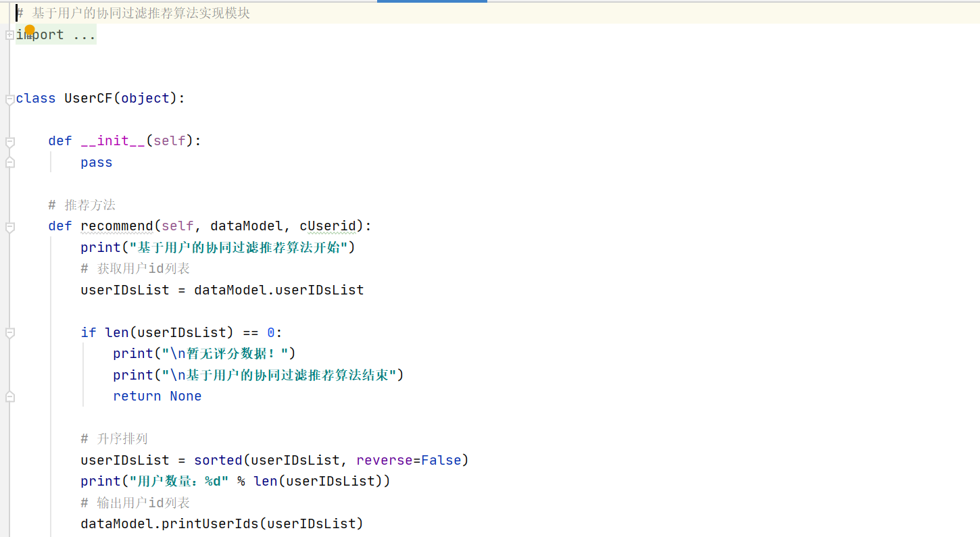Place cursor on the UserCF class name
The image size is (980, 537).
click(x=89, y=98)
